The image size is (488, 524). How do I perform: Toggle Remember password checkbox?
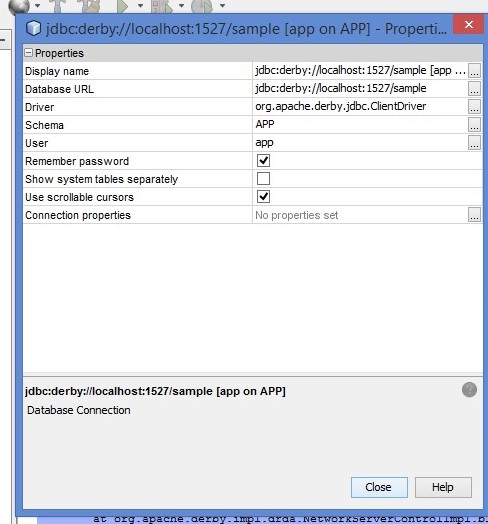263,161
